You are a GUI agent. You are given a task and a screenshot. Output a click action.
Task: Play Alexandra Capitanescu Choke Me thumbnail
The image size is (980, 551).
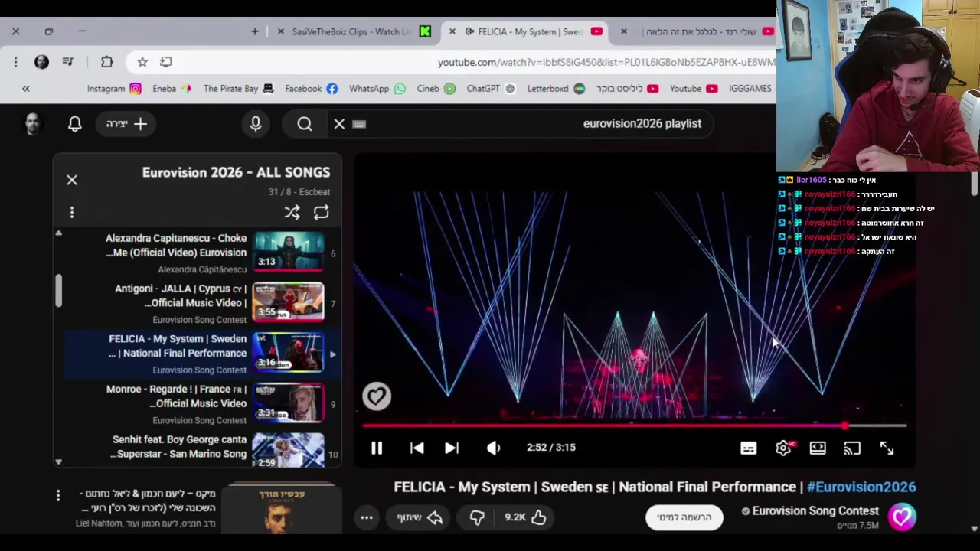click(289, 252)
